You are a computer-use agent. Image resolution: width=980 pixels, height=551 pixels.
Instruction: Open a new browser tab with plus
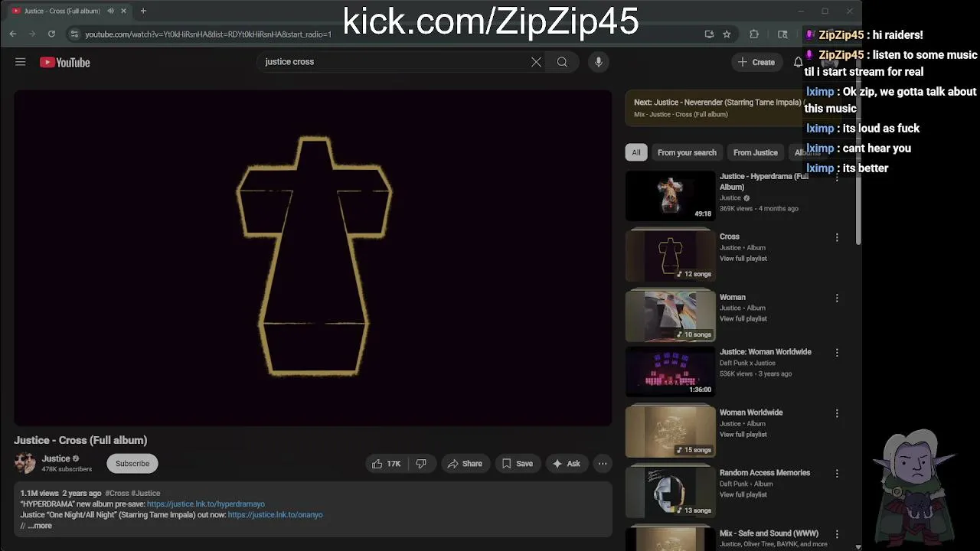(143, 11)
